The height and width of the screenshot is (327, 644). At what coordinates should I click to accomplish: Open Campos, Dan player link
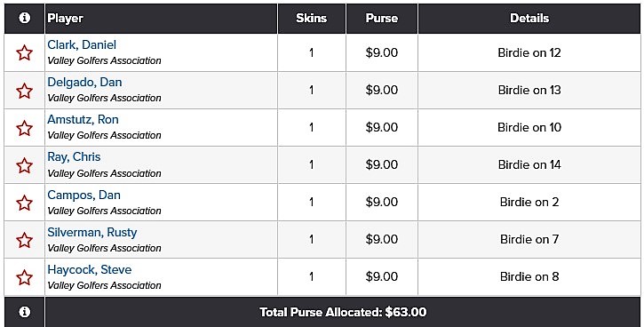(83, 195)
